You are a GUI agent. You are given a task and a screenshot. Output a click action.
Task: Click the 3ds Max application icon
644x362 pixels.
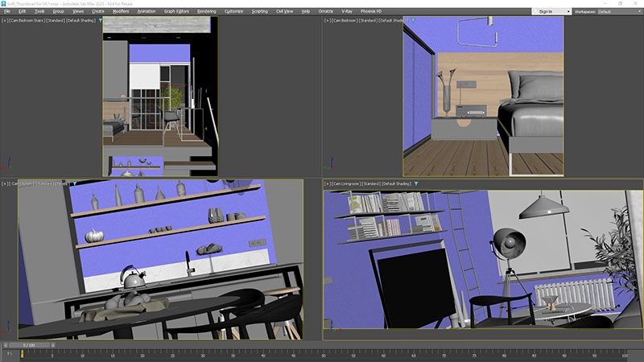pos(3,4)
